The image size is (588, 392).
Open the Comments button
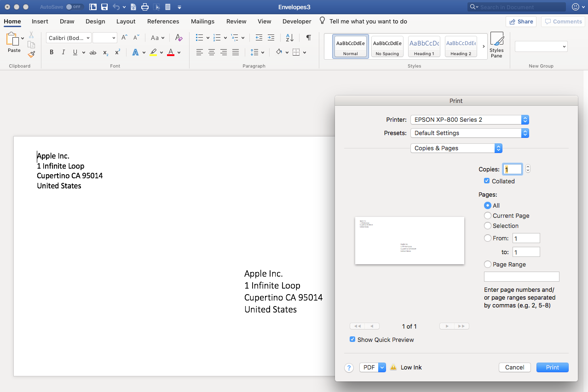point(563,22)
